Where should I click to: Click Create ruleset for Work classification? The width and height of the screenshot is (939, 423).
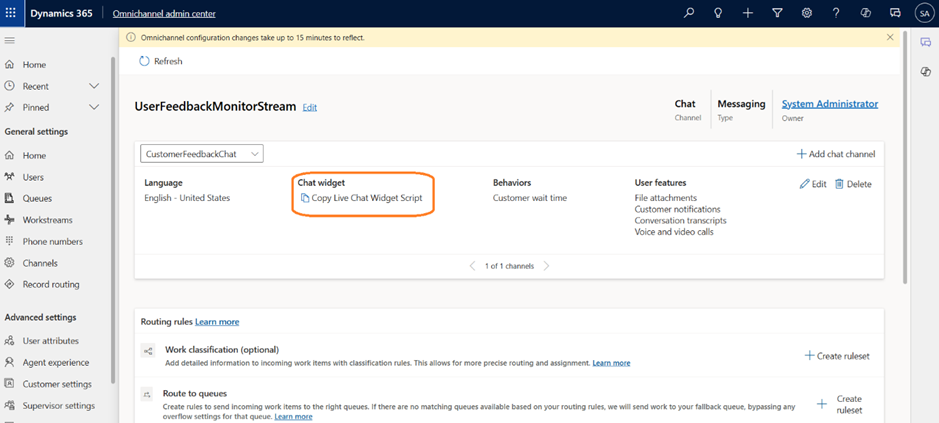[839, 356]
